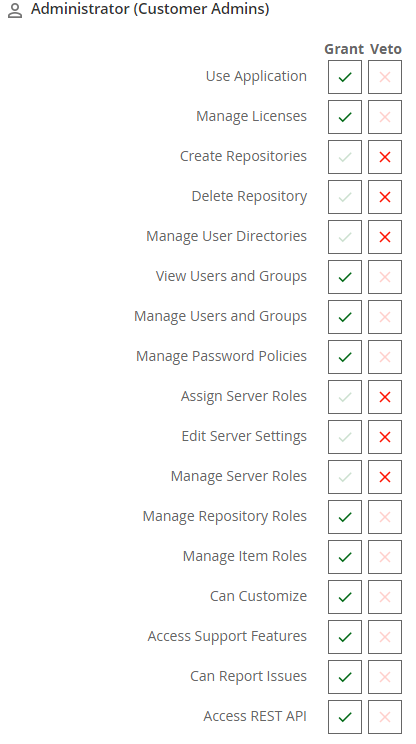Viewport: 416px width, 744px height.
Task: Toggle Grant checkbox for Use Application
Action: [x=345, y=77]
